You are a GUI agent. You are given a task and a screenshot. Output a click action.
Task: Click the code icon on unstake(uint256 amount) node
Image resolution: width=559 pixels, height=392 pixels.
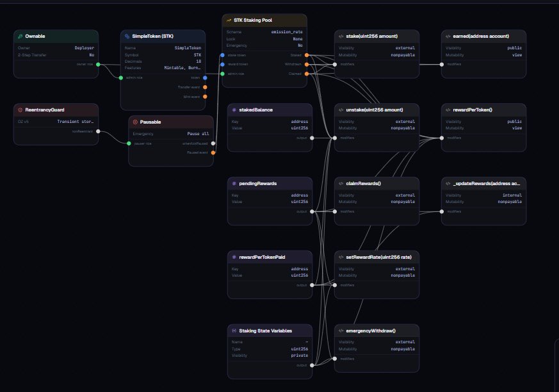[341, 110]
